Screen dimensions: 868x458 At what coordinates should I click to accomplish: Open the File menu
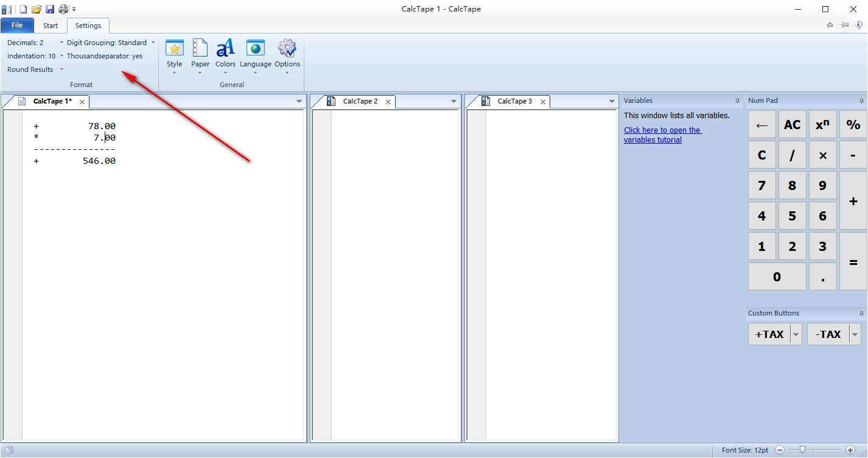click(17, 26)
